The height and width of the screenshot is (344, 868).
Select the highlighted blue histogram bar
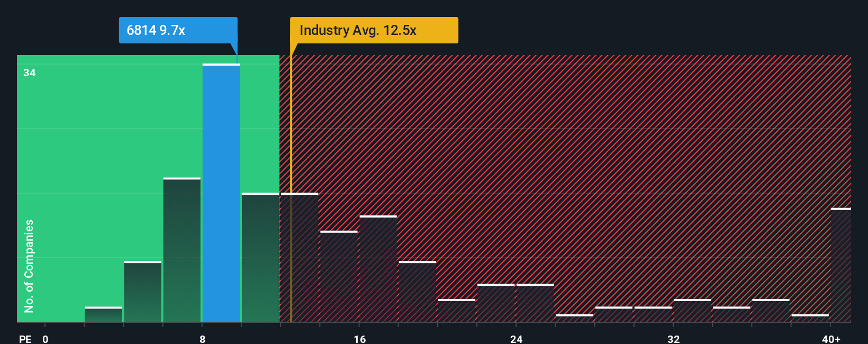click(x=221, y=193)
